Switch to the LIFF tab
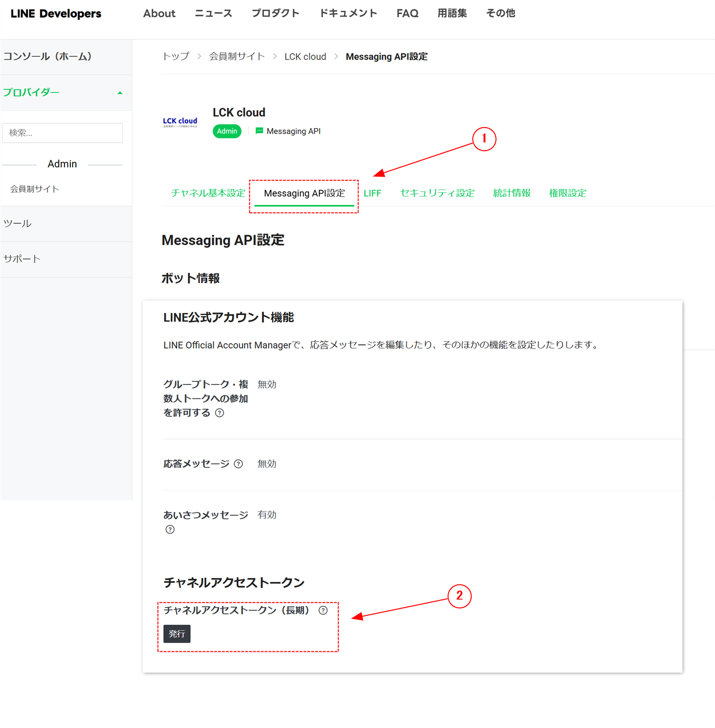This screenshot has width=715, height=728. [x=373, y=193]
